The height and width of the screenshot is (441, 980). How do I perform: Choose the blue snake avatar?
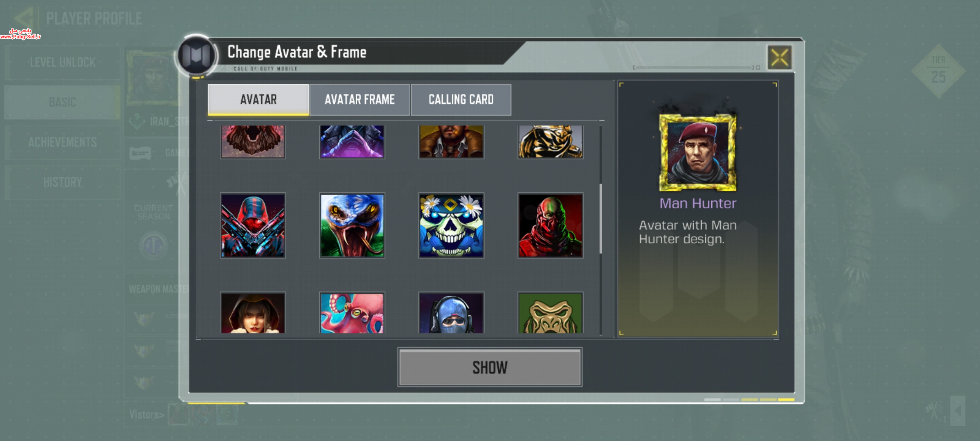coord(352,225)
